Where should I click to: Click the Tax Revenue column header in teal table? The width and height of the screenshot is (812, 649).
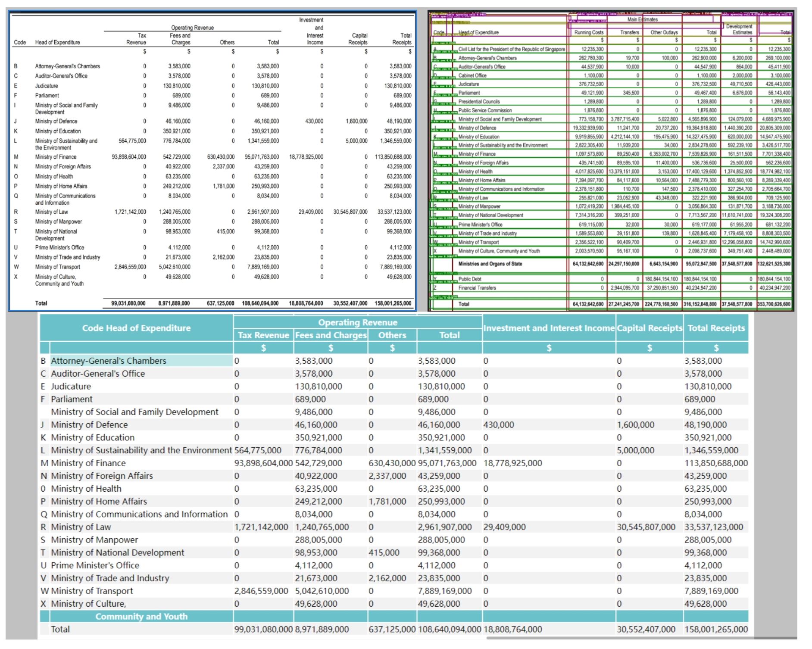pos(263,335)
